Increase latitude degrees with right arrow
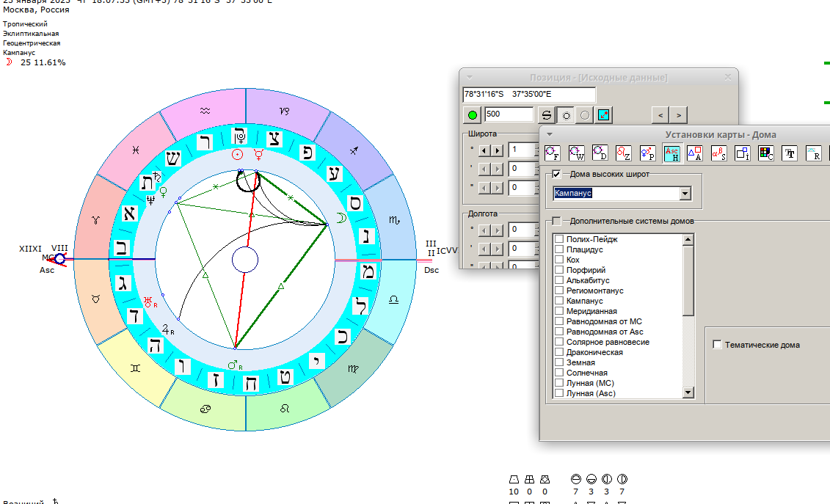The width and height of the screenshot is (830, 504). coord(497,150)
